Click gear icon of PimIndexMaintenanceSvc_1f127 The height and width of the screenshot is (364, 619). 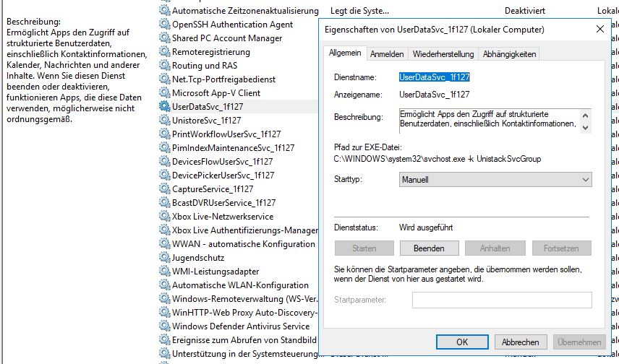164,148
